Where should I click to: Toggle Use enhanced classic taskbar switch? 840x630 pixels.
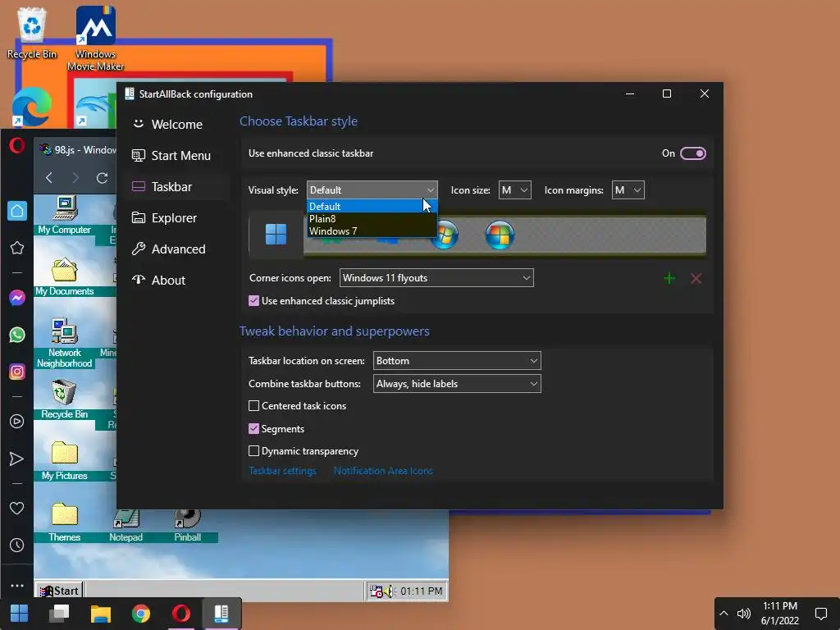(692, 153)
